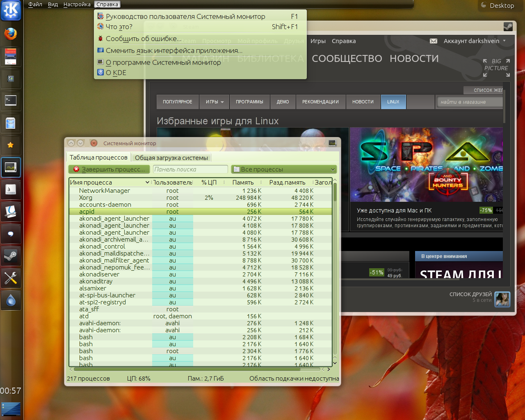Sort by Разд.память column header
The height and width of the screenshot is (420, 525).
point(287,183)
